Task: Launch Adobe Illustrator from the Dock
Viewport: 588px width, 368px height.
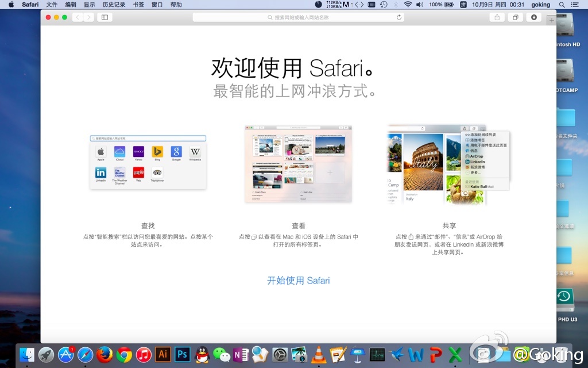Action: click(163, 354)
